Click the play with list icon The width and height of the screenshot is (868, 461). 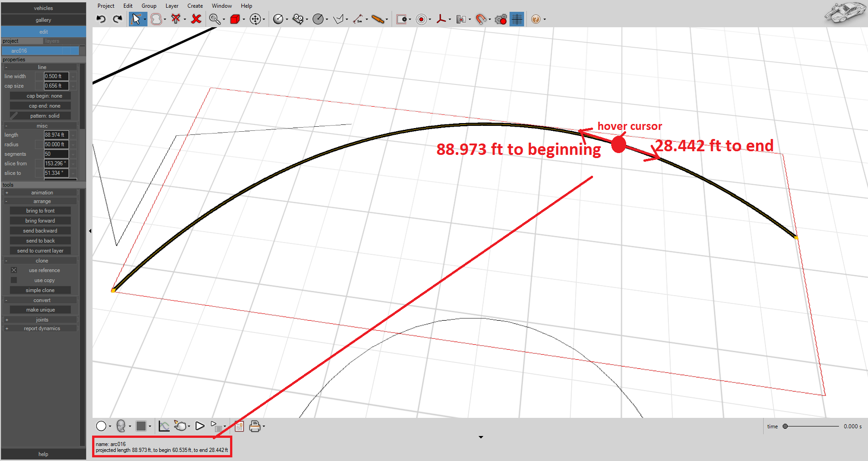tap(216, 426)
